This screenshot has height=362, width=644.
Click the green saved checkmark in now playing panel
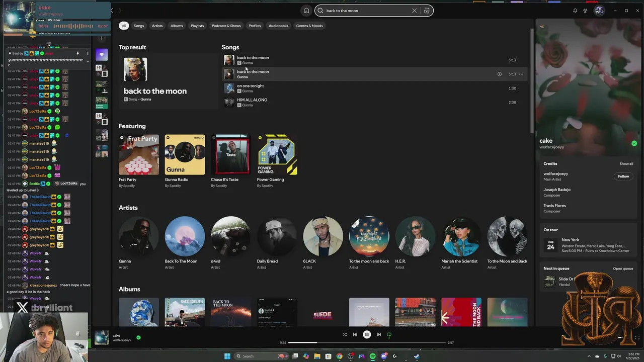point(634,143)
